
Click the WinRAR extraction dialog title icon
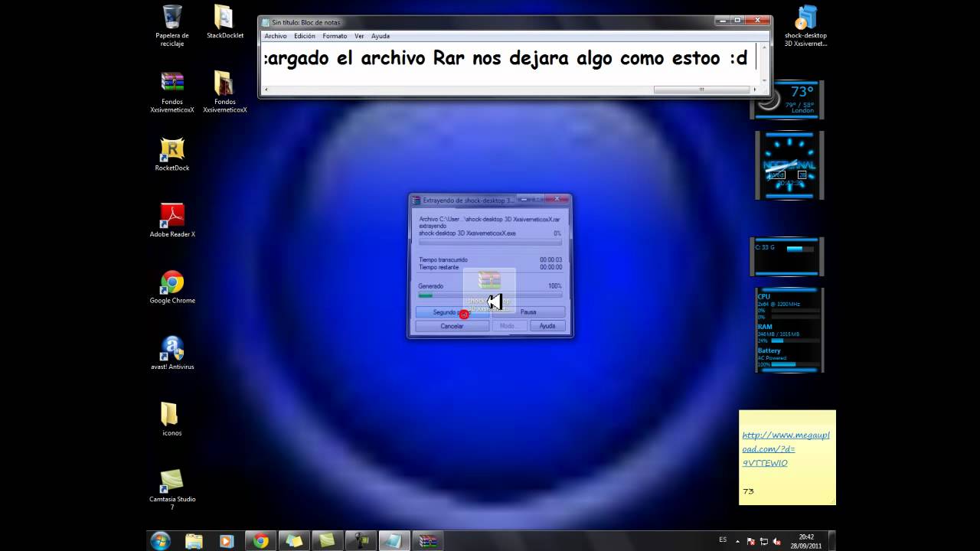coord(416,201)
